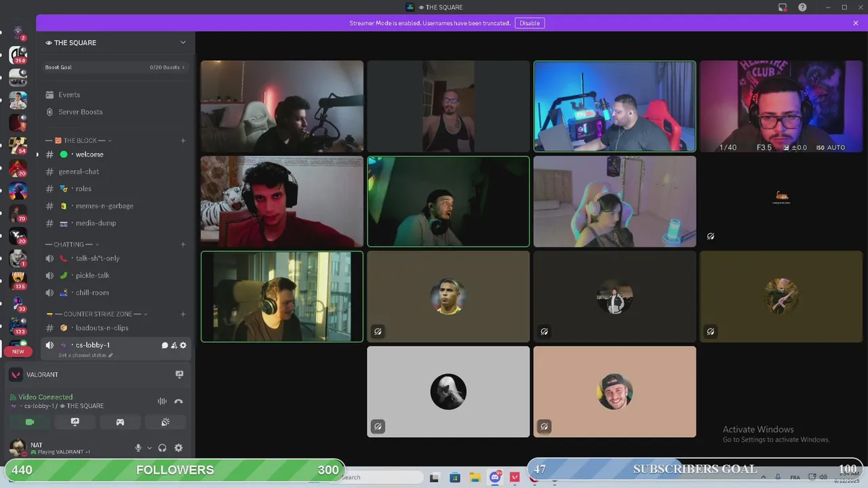Screen dimensions: 868x488
Task: Collapse THE BLOCK category
Action: coord(79,140)
